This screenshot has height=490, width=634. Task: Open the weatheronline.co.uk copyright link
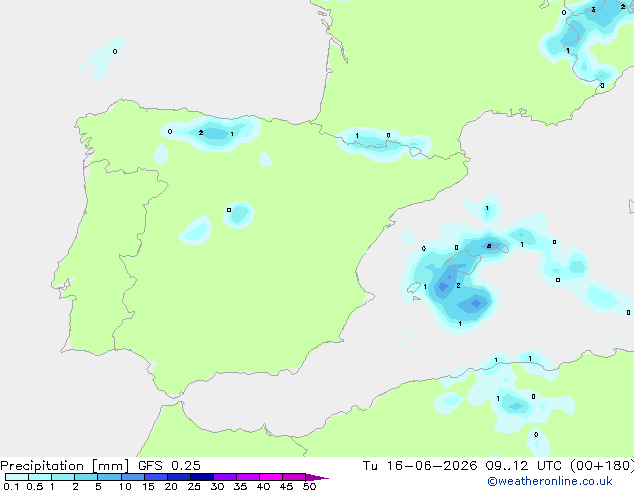tap(550, 481)
